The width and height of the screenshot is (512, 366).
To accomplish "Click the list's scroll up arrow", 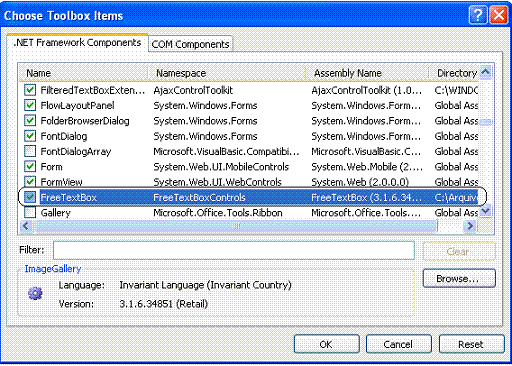I will point(485,72).
